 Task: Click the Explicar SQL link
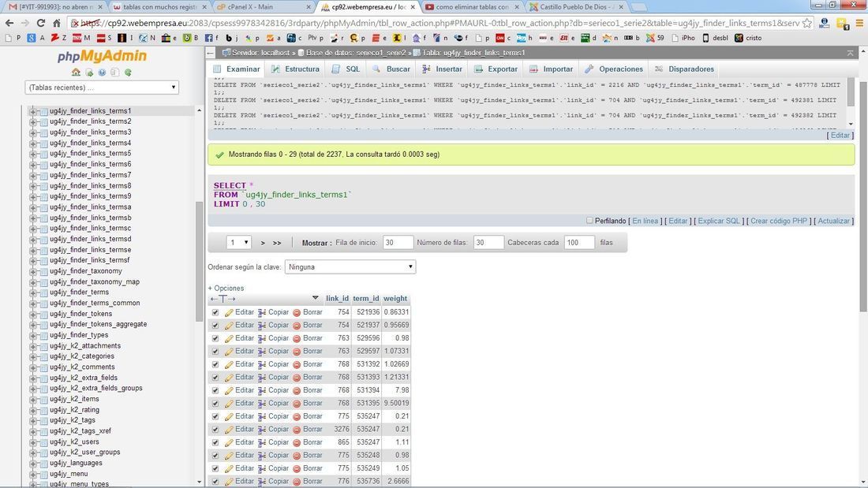coord(719,221)
